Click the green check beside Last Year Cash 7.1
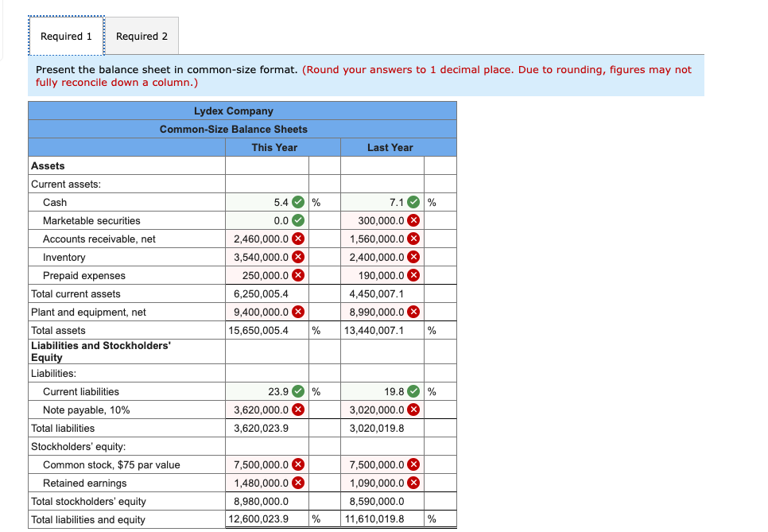 413,202
